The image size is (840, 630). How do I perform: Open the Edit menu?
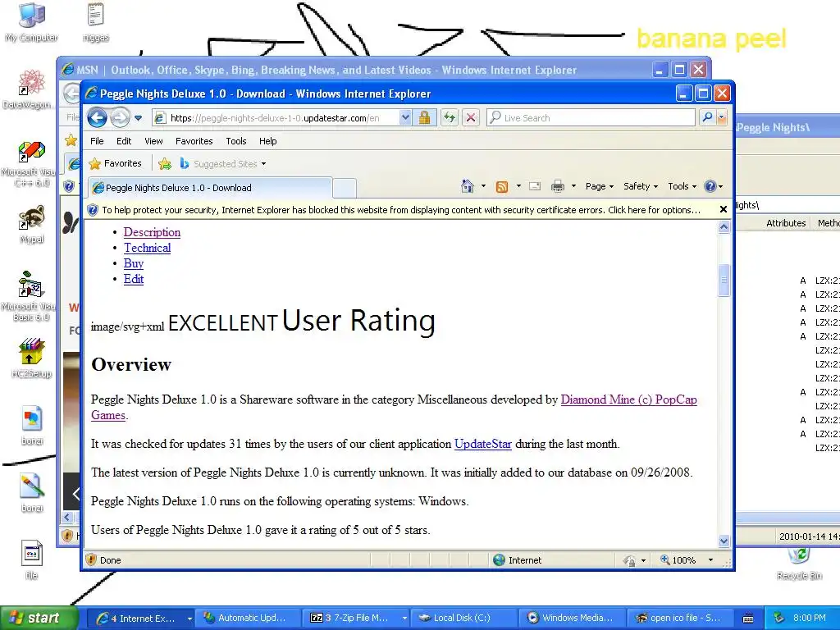coord(124,141)
